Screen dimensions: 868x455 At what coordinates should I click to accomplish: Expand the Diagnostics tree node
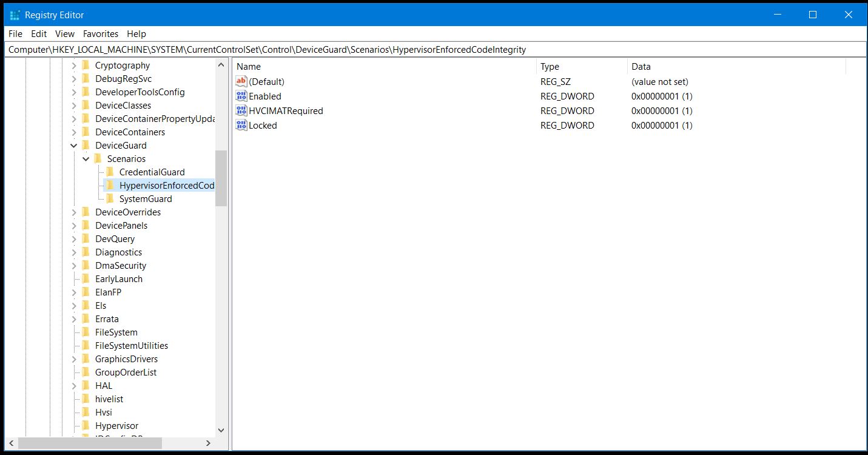pos(74,252)
